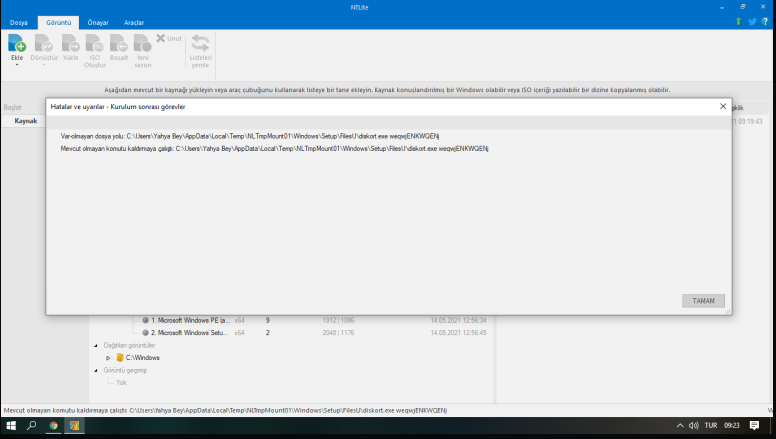Click the Unut toolbar button
This screenshot has width=776, height=439.
[x=169, y=38]
